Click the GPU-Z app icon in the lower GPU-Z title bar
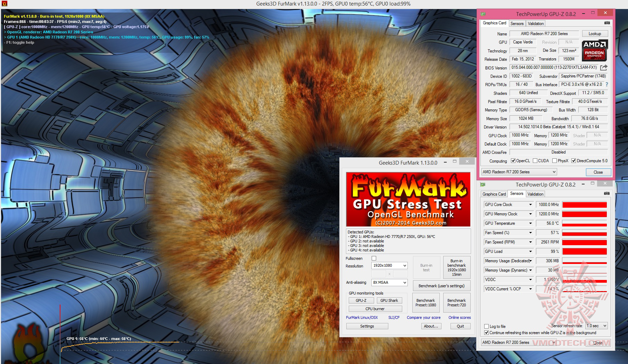Viewport: 628px width, 364px height. coord(483,184)
